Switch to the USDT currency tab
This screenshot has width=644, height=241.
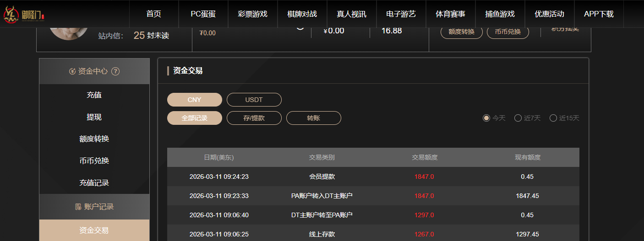tap(254, 100)
